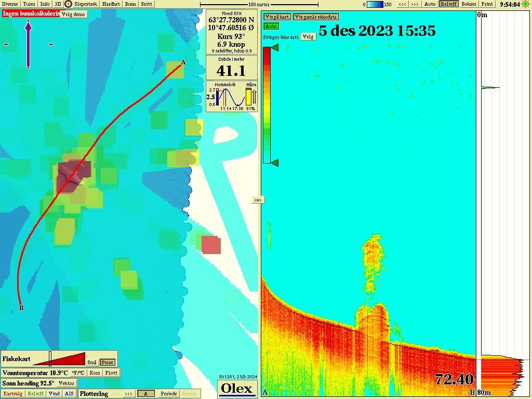Screen dimensions: 532x399
Task: Click the Olex logo
Action: pyautogui.click(x=237, y=389)
